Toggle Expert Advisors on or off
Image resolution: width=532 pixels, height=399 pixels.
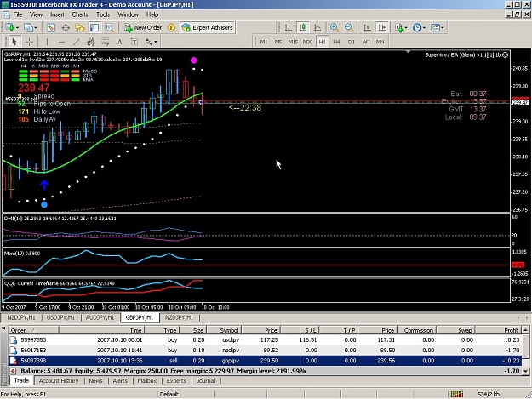[x=208, y=28]
